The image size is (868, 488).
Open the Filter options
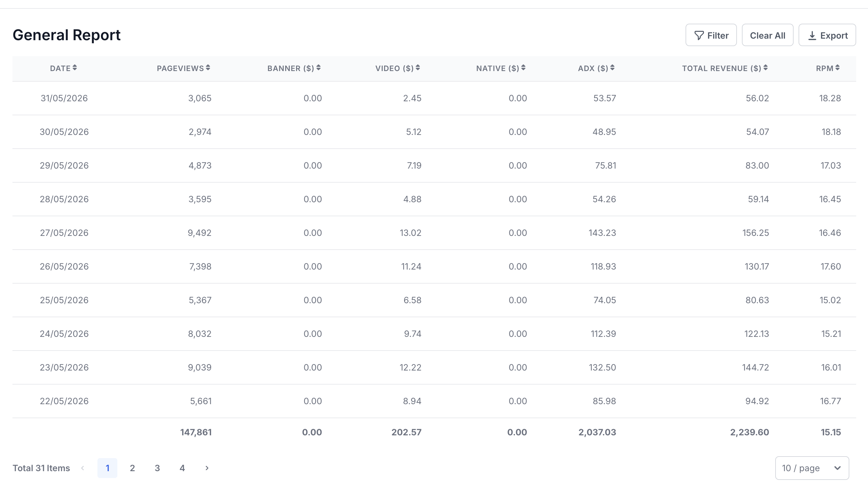tap(711, 35)
